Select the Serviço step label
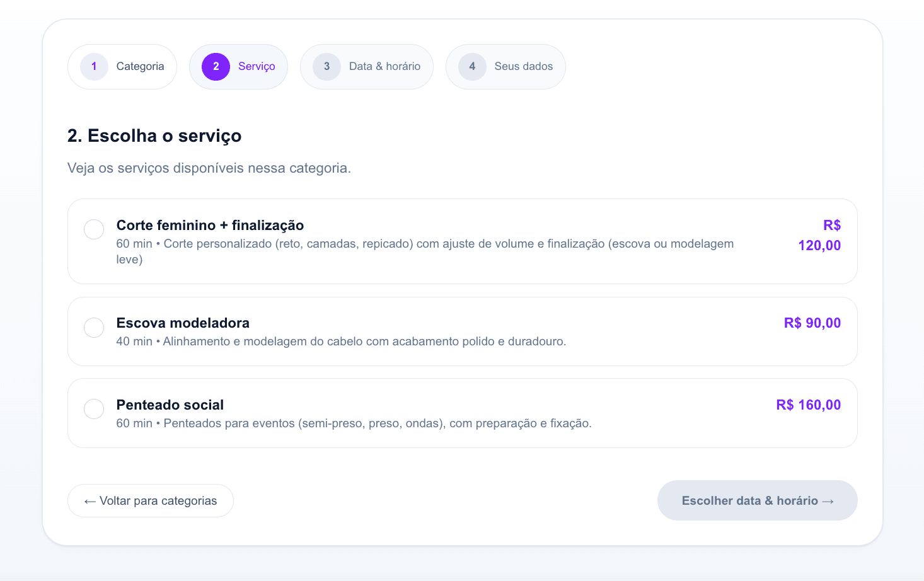The height and width of the screenshot is (581, 924). click(x=257, y=66)
